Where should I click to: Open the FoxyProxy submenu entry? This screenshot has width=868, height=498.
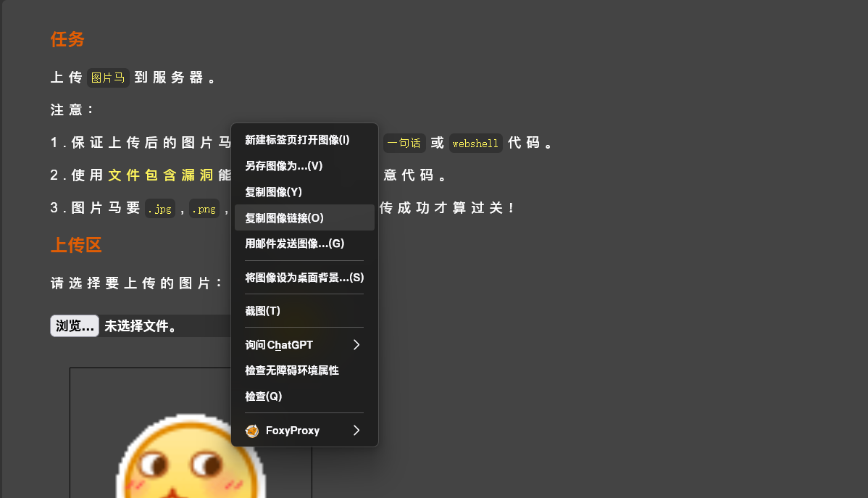304,431
